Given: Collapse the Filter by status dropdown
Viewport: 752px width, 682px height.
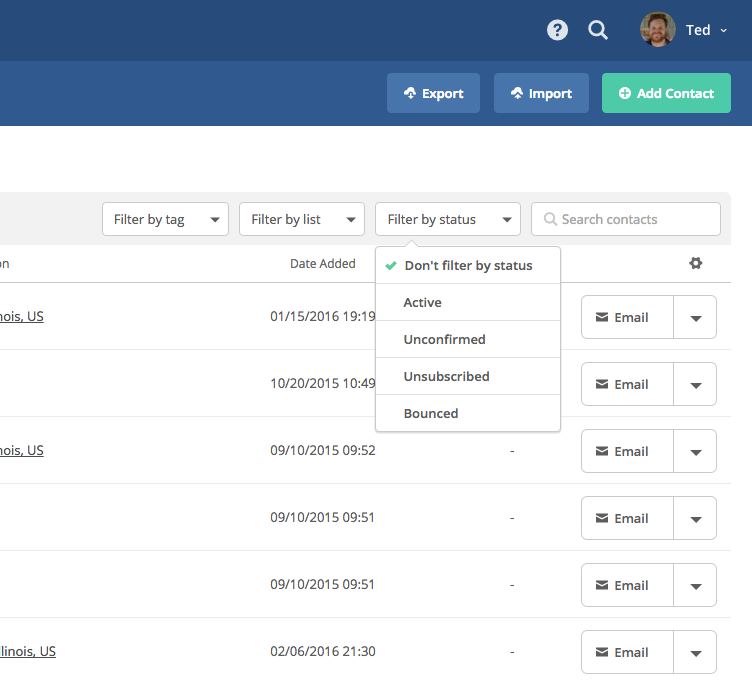Looking at the screenshot, I should [447, 219].
